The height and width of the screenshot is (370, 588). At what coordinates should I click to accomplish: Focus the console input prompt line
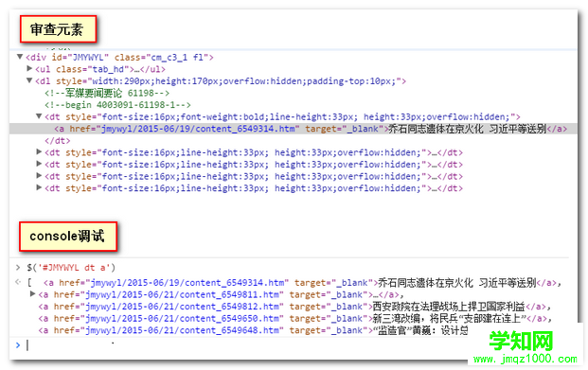point(240,344)
